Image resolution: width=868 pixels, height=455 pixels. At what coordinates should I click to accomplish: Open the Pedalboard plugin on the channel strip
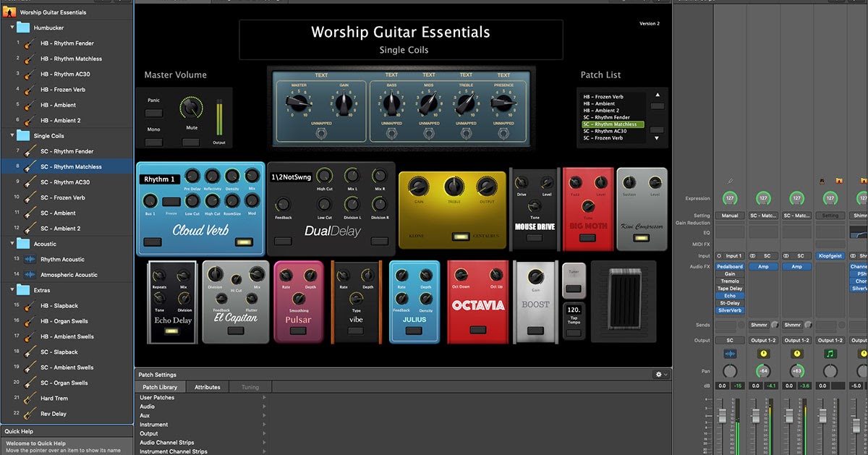(731, 266)
